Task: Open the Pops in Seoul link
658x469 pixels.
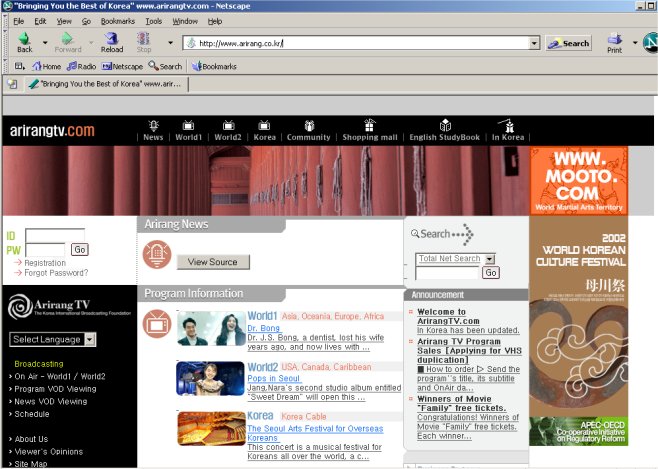Action: pyautogui.click(x=273, y=378)
